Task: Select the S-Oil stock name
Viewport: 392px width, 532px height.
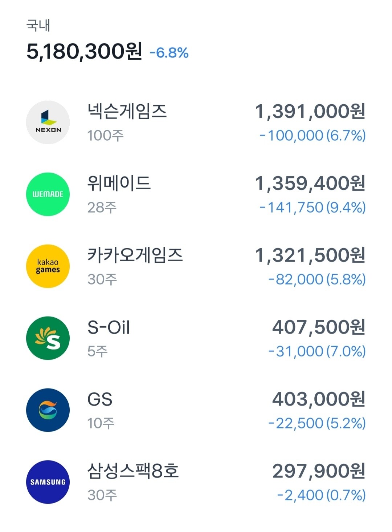Action: tap(109, 327)
